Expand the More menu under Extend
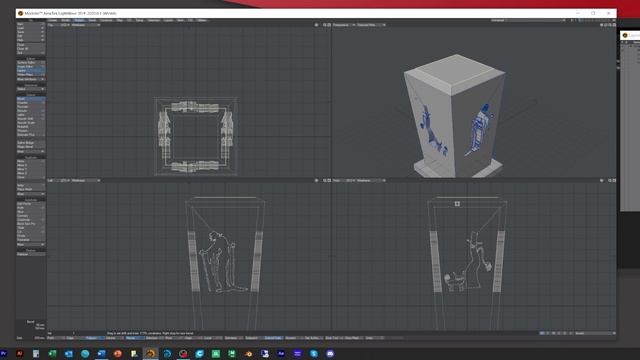 click(x=31, y=151)
